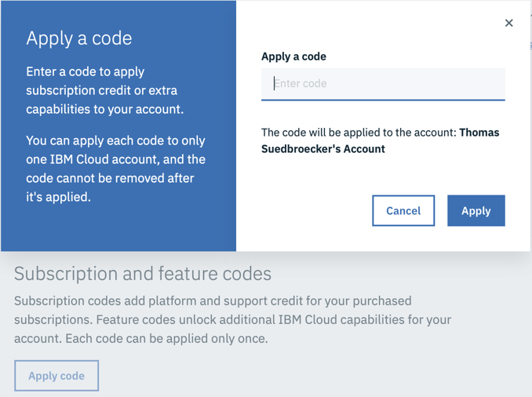
Task: Click the Enter code input field
Action: 383,83
